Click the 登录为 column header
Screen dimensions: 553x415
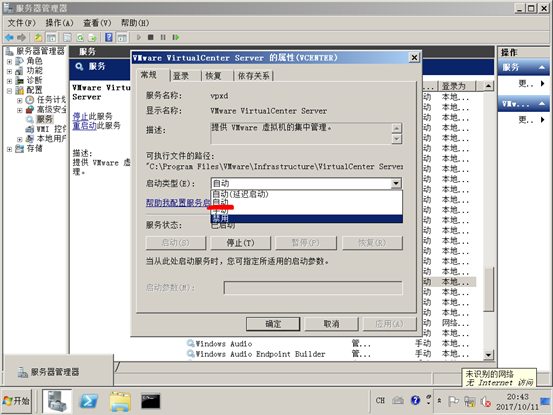(457, 86)
